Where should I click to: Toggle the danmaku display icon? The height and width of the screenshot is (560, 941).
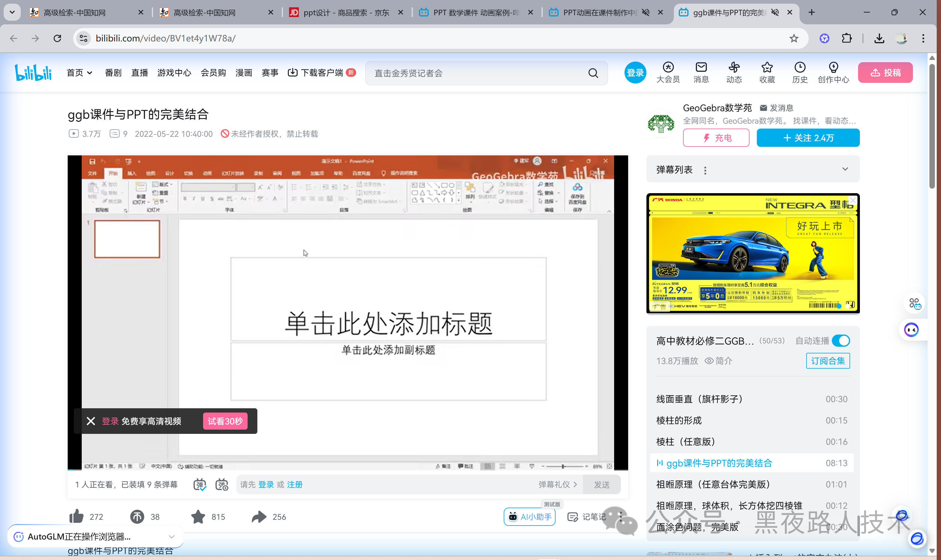[x=199, y=484]
